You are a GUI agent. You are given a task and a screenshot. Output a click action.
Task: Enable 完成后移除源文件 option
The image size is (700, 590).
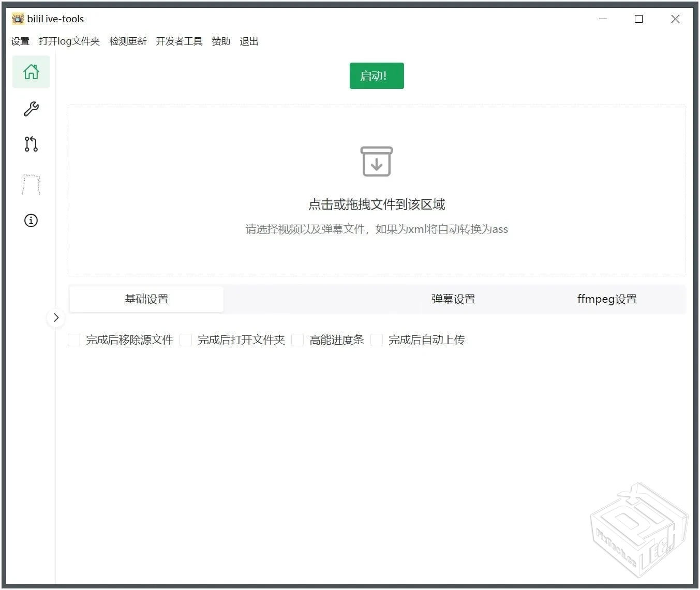click(74, 340)
